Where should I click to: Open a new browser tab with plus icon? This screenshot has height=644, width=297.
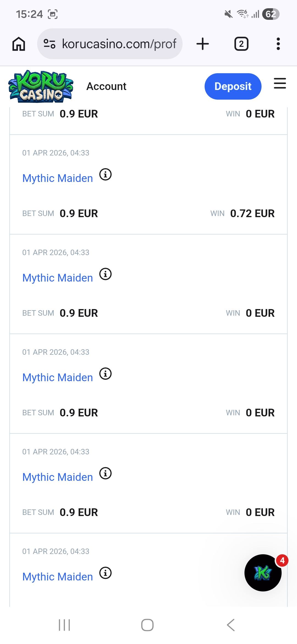(203, 44)
